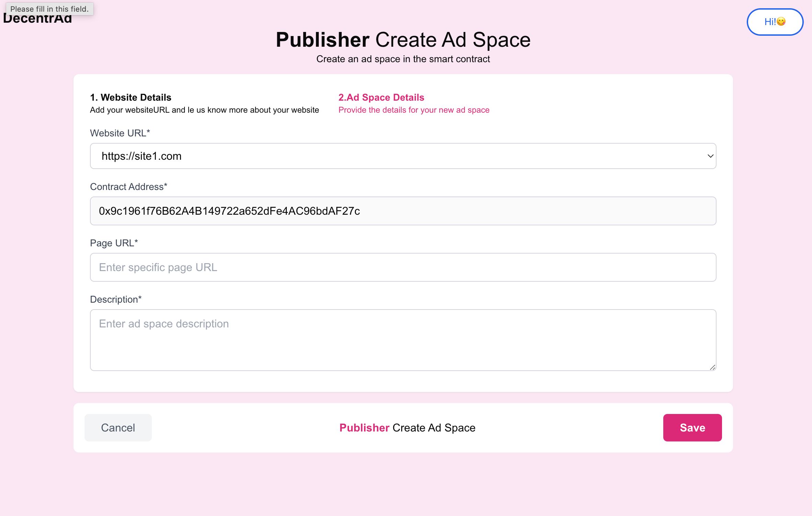The height and width of the screenshot is (516, 812).
Task: Click the smiley emoji in Hi! button
Action: click(781, 22)
